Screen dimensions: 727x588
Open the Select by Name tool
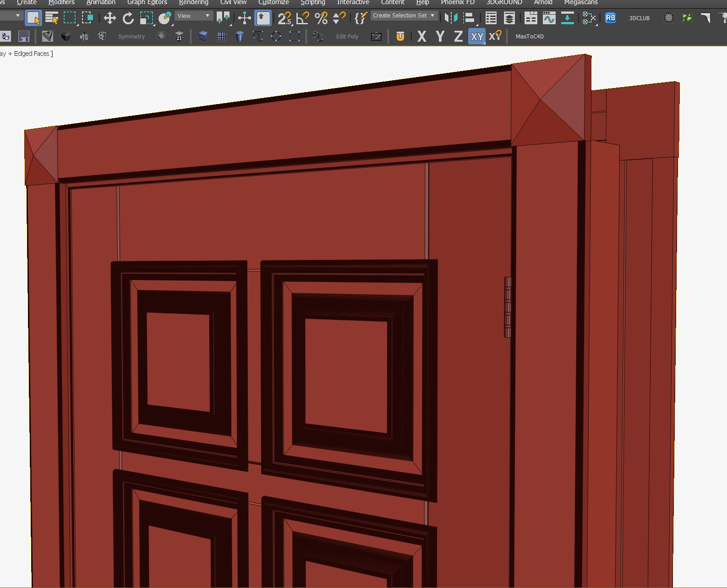[52, 18]
